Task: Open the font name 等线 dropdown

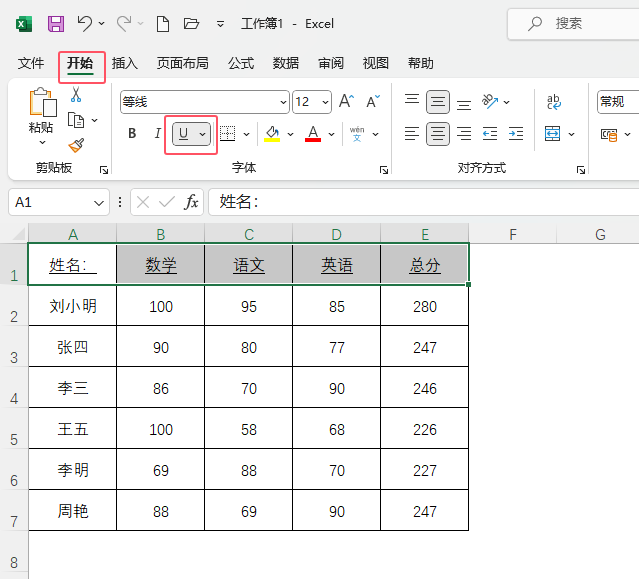Action: pyautogui.click(x=283, y=102)
